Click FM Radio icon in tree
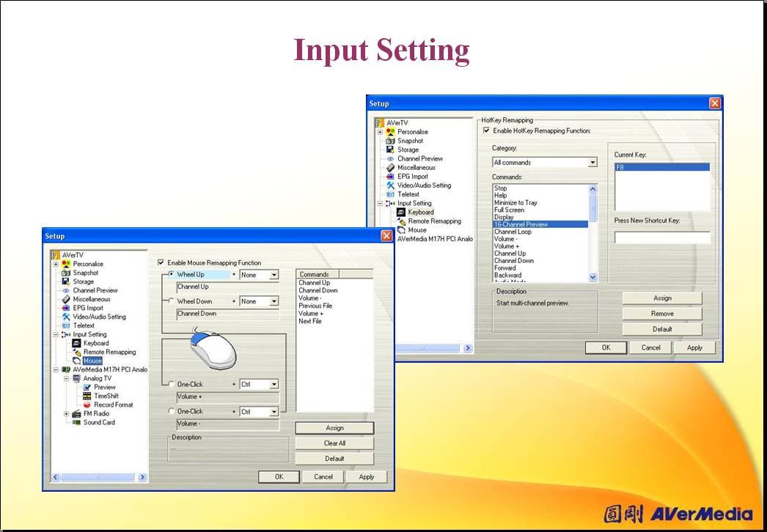Image resolution: width=767 pixels, height=532 pixels. (76, 414)
